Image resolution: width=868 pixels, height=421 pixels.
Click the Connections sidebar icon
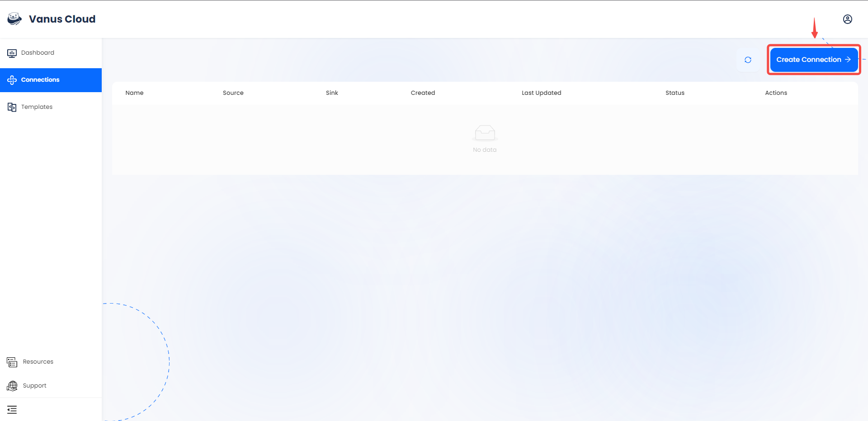(x=12, y=80)
